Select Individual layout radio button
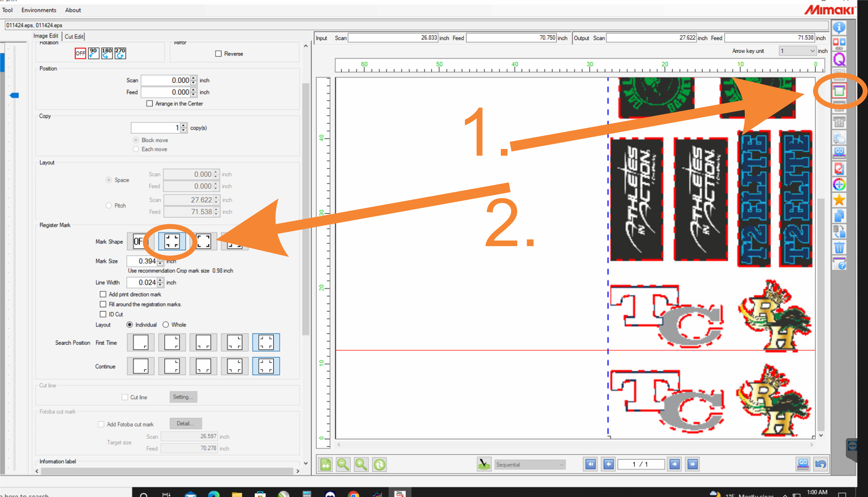Screen dimensions: 868x497 (129, 325)
